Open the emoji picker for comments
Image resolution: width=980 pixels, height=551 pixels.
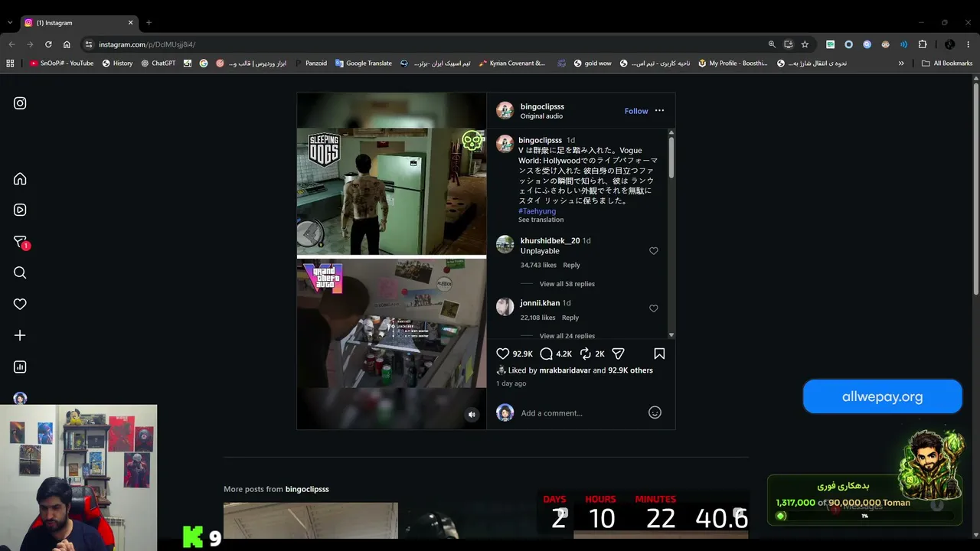(x=655, y=412)
